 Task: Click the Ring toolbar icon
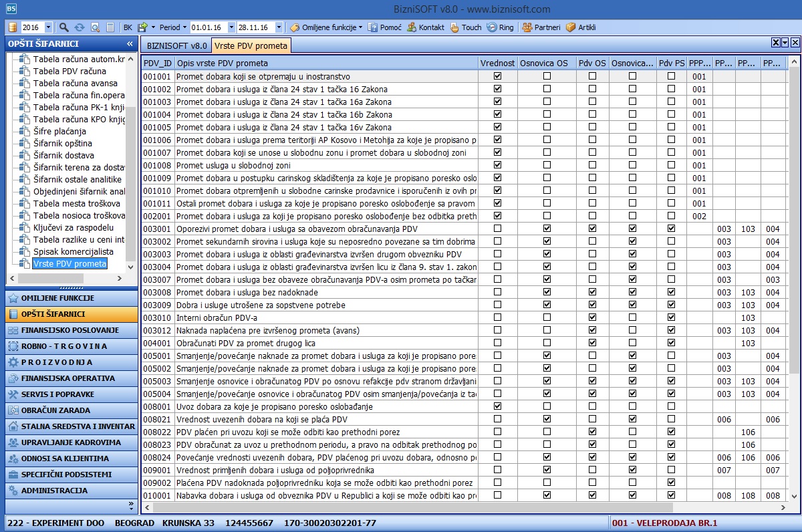(501, 27)
